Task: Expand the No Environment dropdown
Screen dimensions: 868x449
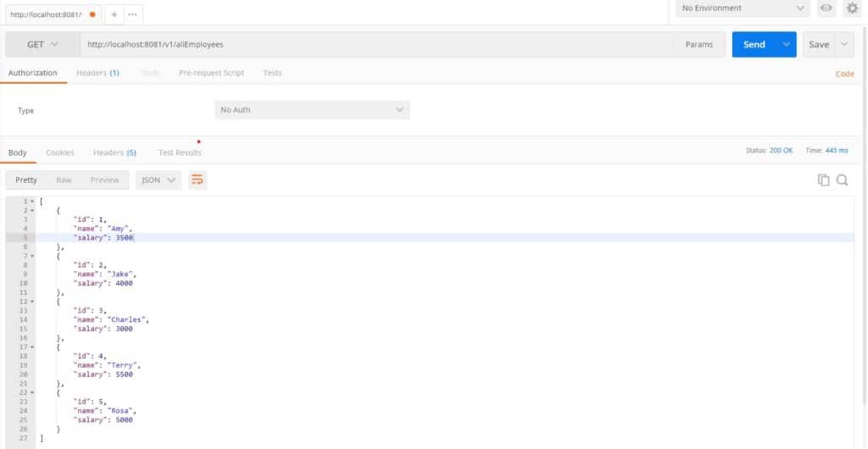Action: tap(743, 8)
